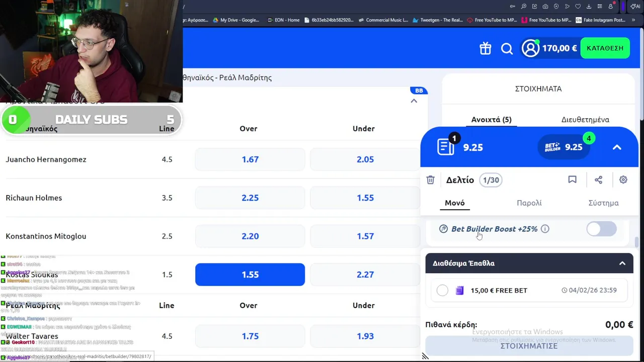Viewport: 644px width, 362px height.
Task: Click the info icon beside Bet Builder Boost
Action: [x=545, y=229]
